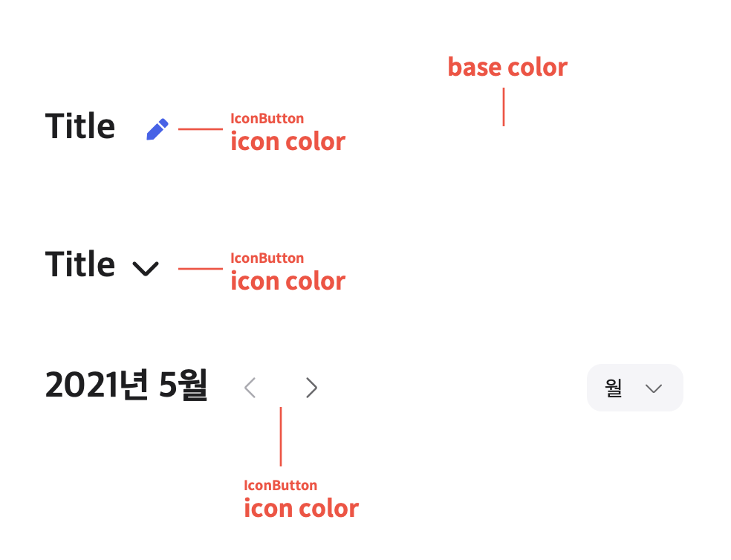Open the 월 view dropdown
This screenshot has height=560, width=731.
click(635, 388)
